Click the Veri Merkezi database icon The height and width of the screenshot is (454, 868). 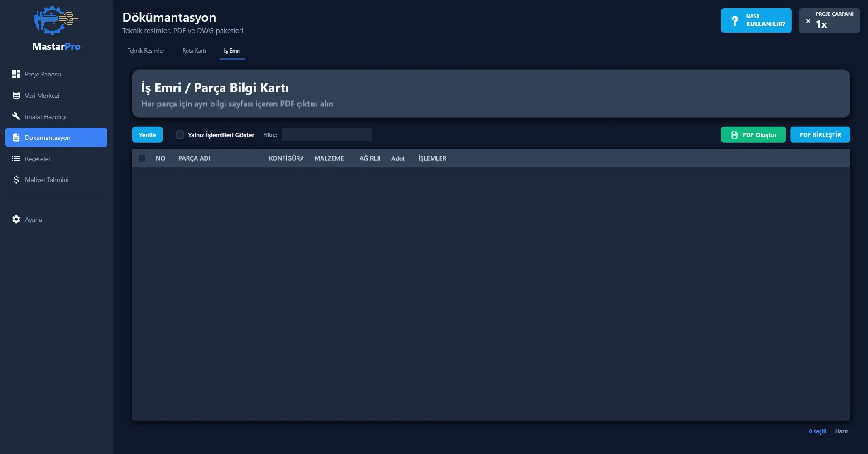tap(16, 96)
